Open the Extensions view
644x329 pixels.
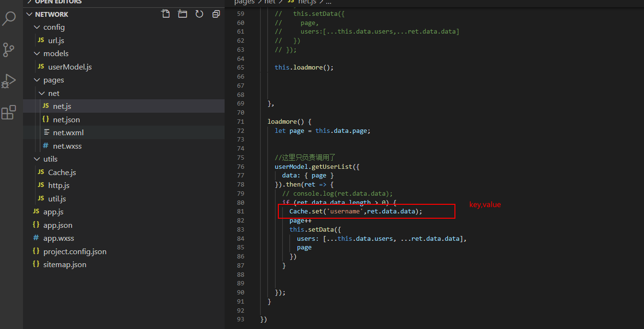(x=9, y=112)
